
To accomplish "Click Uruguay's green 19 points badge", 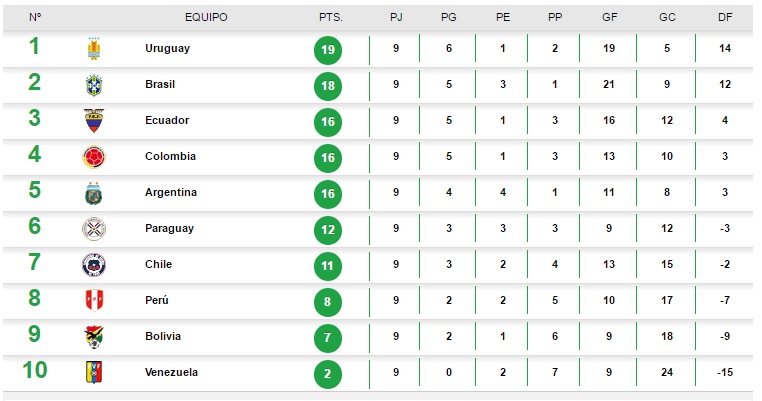I will click(327, 49).
